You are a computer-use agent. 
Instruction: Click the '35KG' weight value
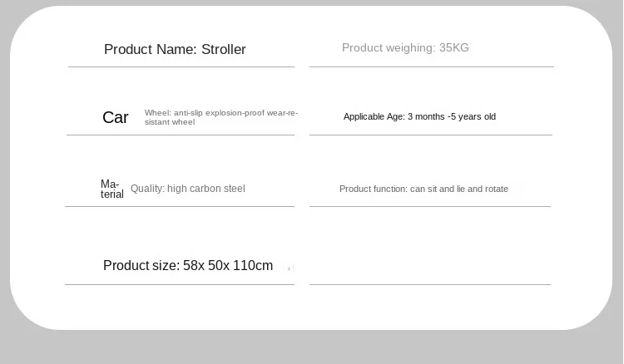[x=454, y=47]
